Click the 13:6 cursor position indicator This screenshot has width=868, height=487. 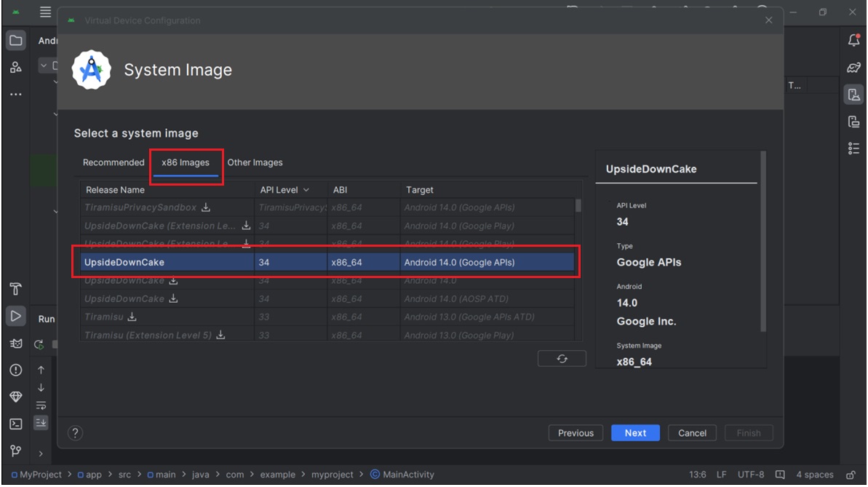[698, 475]
